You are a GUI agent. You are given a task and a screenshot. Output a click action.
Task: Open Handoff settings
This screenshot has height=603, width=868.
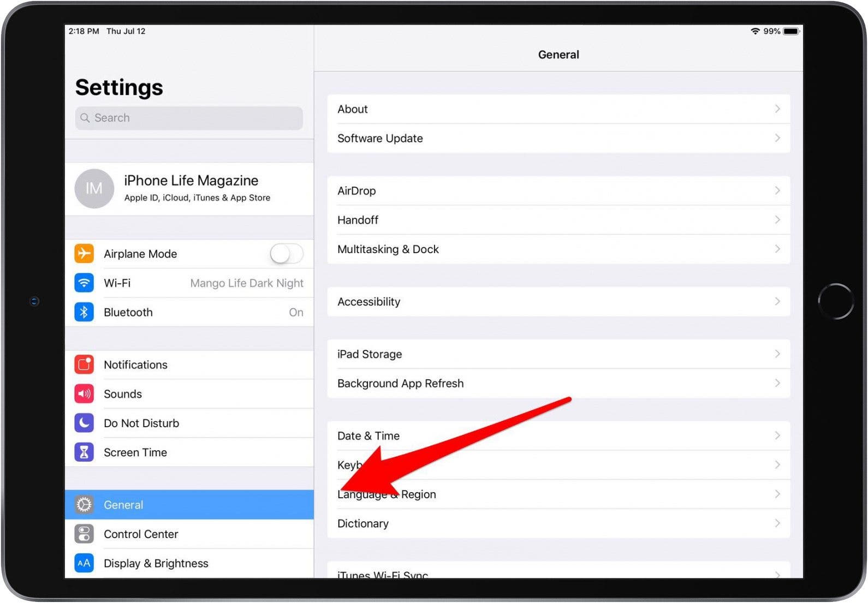pos(558,220)
